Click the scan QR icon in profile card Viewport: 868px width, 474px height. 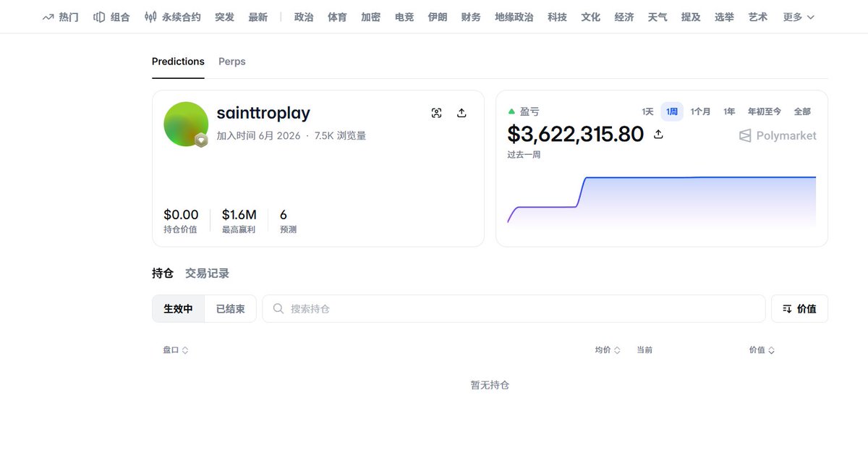click(x=436, y=113)
